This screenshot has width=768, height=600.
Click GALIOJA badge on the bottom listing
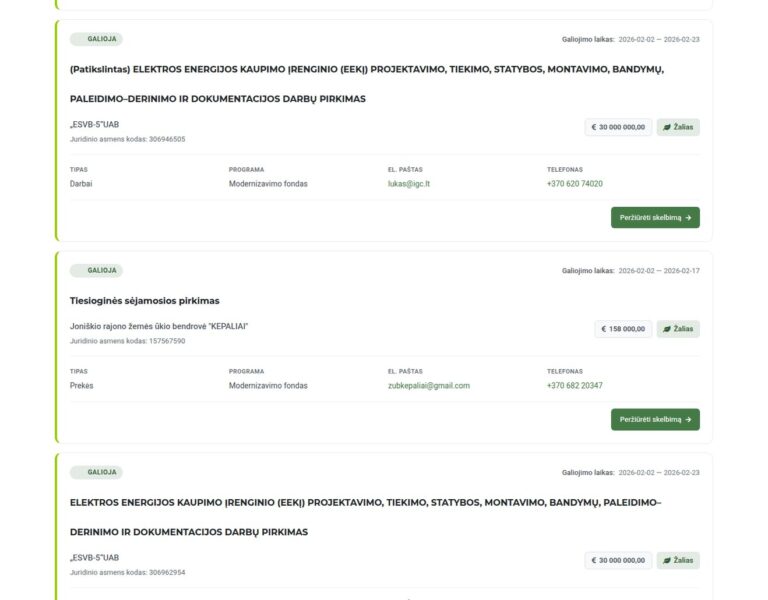tap(96, 472)
